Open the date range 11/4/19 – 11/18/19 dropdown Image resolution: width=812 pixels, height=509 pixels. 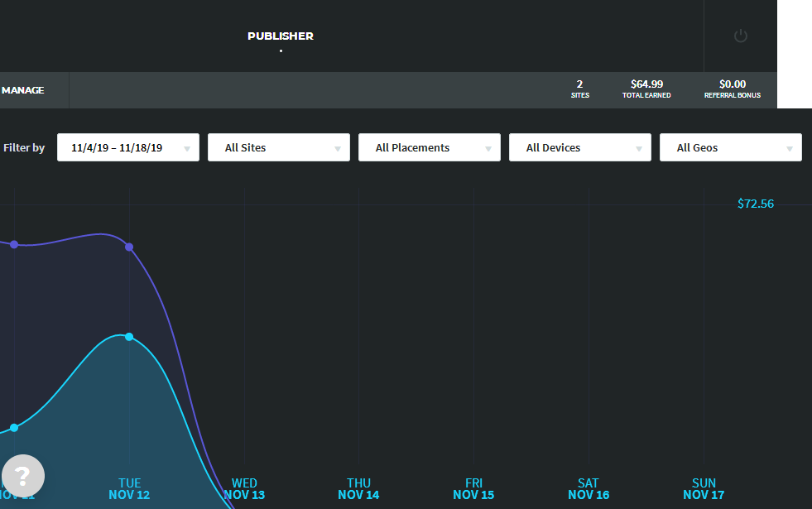click(x=128, y=147)
